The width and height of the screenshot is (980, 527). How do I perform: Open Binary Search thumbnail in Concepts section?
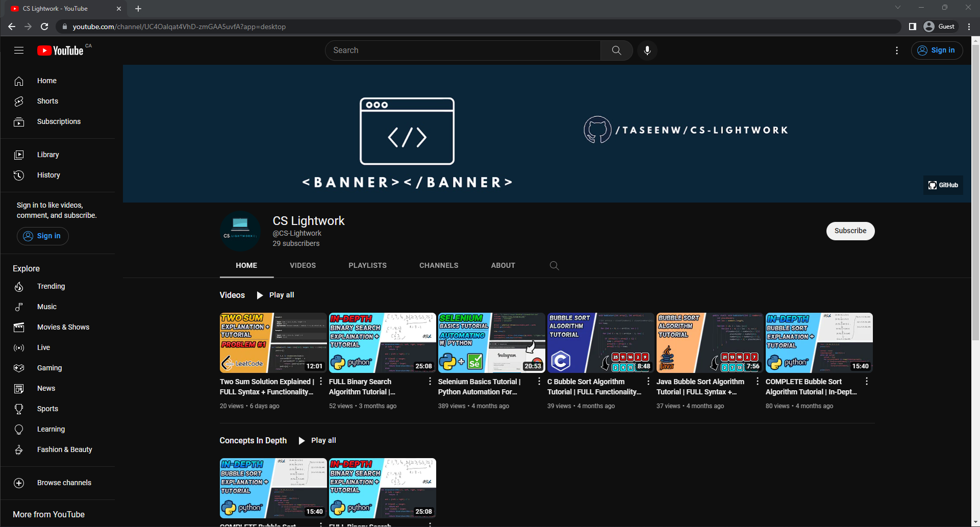click(x=382, y=488)
